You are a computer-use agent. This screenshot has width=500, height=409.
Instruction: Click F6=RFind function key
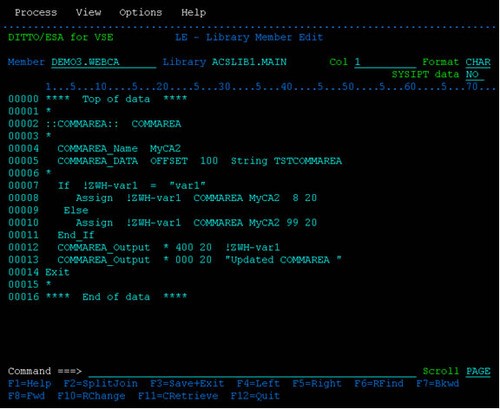[x=379, y=384]
